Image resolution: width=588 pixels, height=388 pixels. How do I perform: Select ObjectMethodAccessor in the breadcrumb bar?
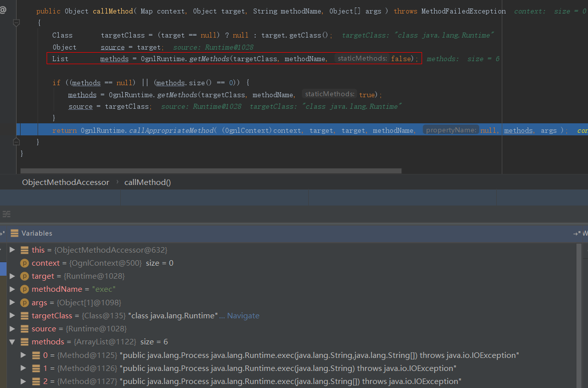coord(65,182)
